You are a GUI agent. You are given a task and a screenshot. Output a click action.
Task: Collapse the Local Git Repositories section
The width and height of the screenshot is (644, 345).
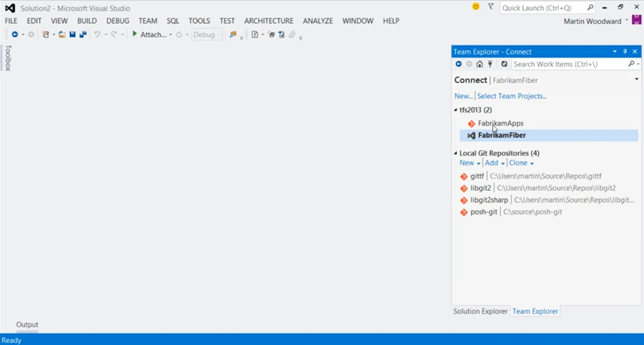click(455, 153)
